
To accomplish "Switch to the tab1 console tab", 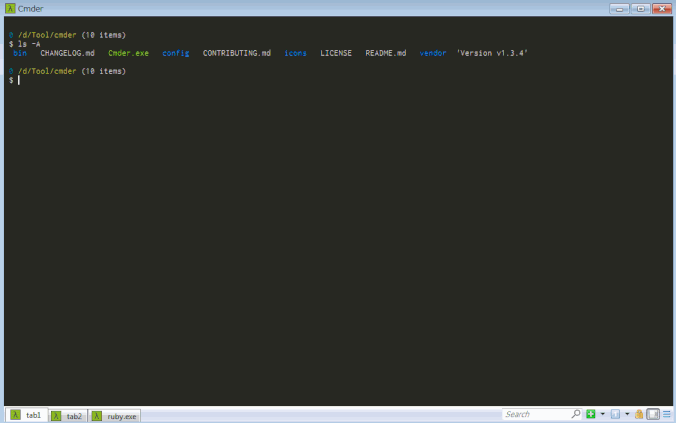I will [27, 415].
